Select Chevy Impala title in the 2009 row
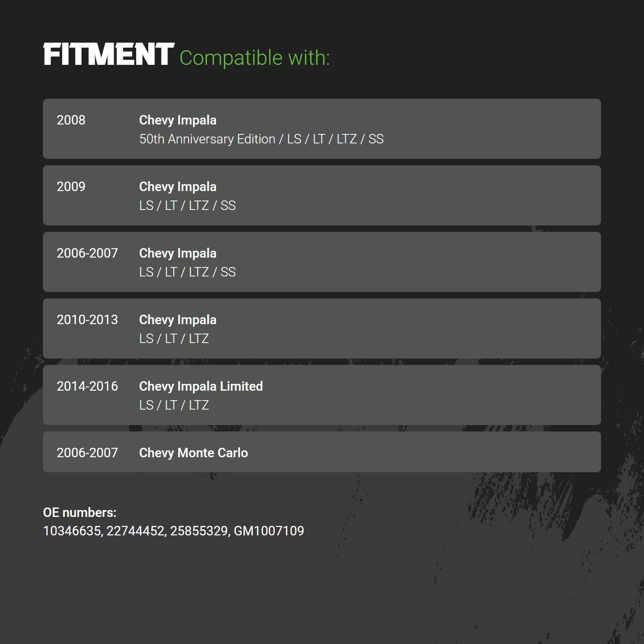The height and width of the screenshot is (644, 644). pyautogui.click(x=178, y=187)
